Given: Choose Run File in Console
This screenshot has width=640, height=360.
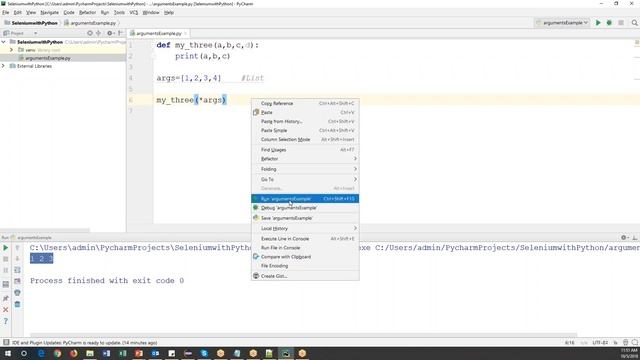Looking at the screenshot, I should pyautogui.click(x=305, y=248).
